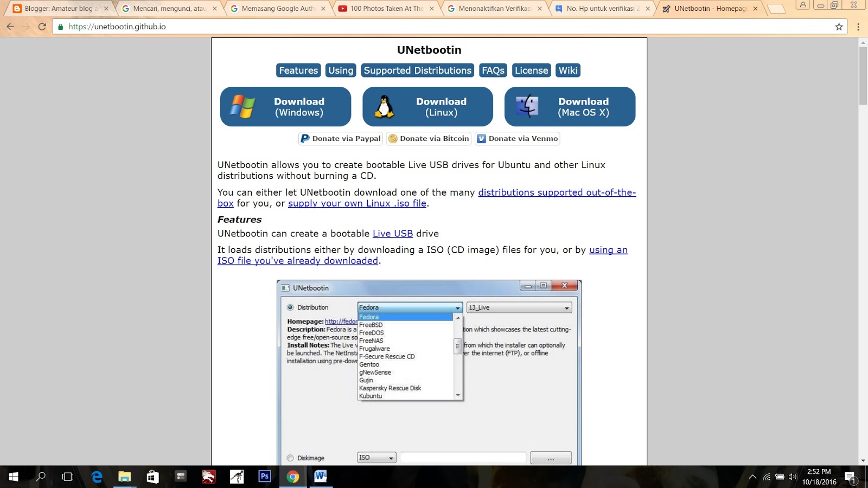Click the Bitcoin coin icon

tap(393, 139)
